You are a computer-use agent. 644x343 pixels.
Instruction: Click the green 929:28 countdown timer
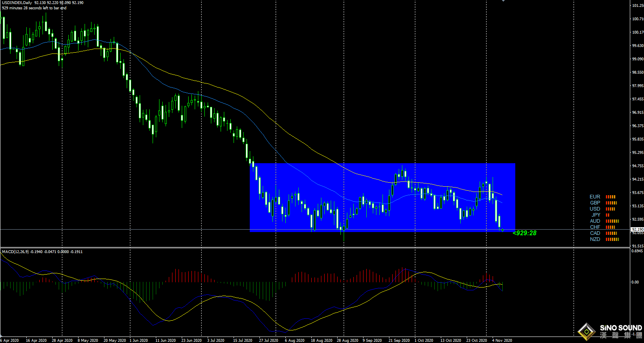(x=525, y=233)
